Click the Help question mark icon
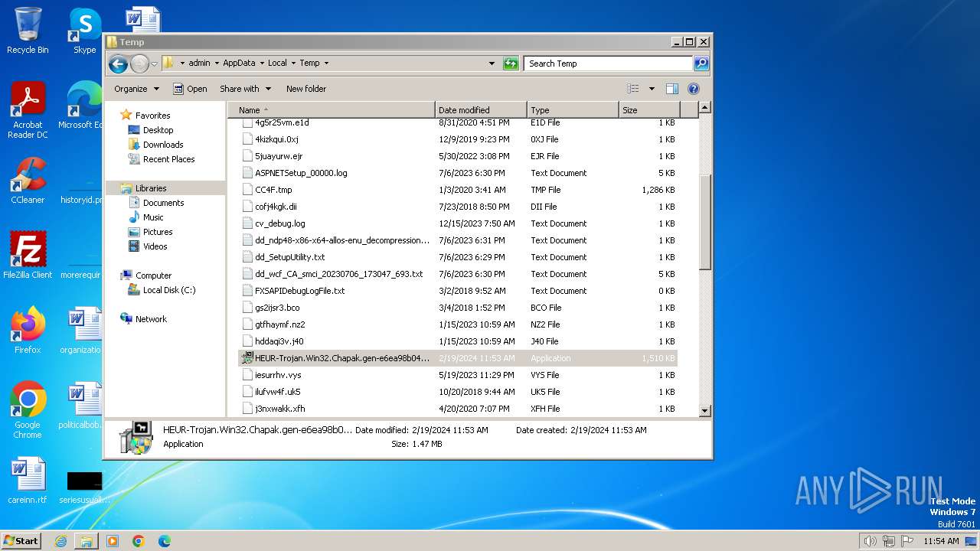The image size is (980, 551). (694, 89)
